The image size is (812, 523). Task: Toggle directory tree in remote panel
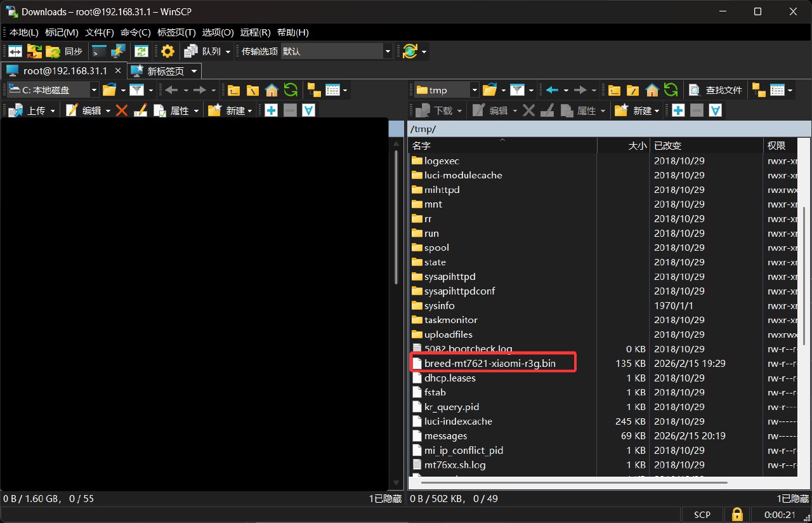[759, 90]
